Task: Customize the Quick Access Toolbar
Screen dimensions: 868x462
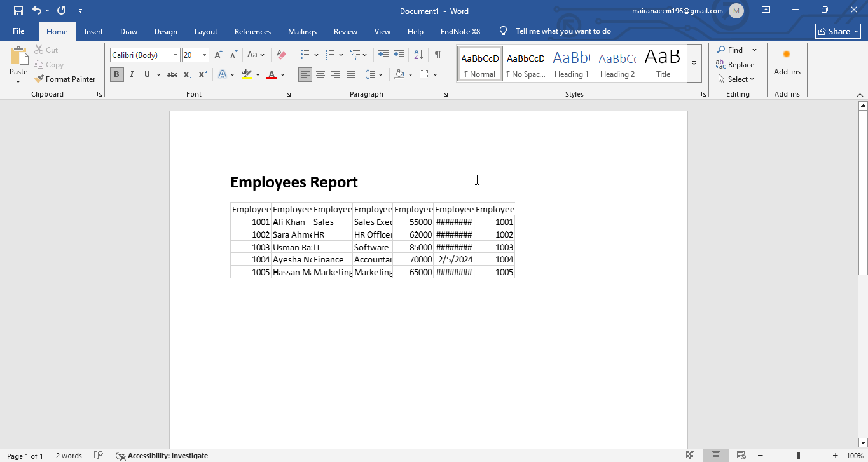Action: coord(80,11)
